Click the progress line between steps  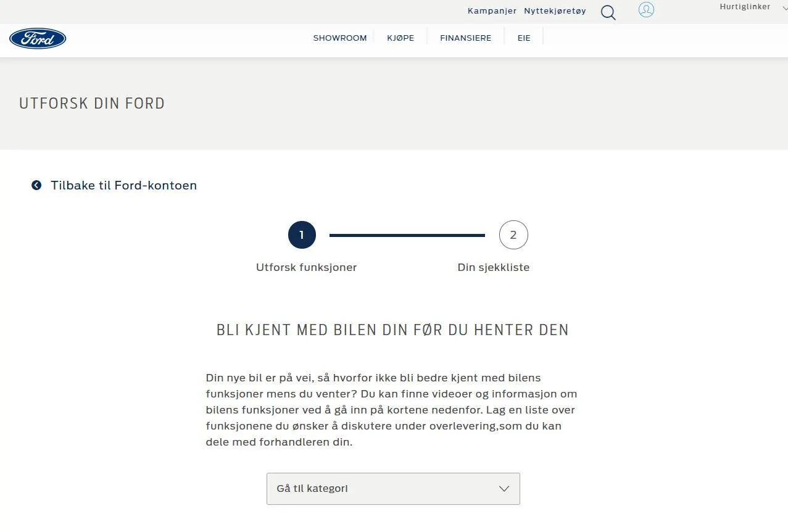(x=407, y=235)
